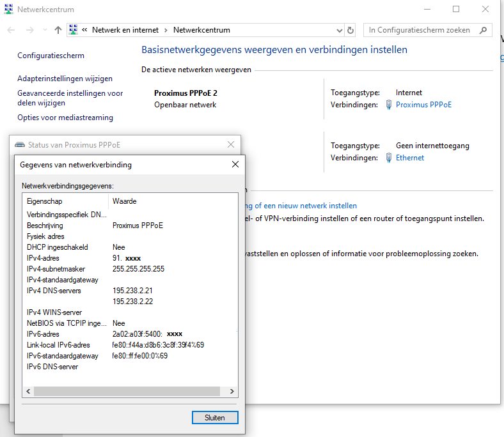The width and height of the screenshot is (504, 437).
Task: Click the search magnifier icon
Action: click(x=483, y=30)
